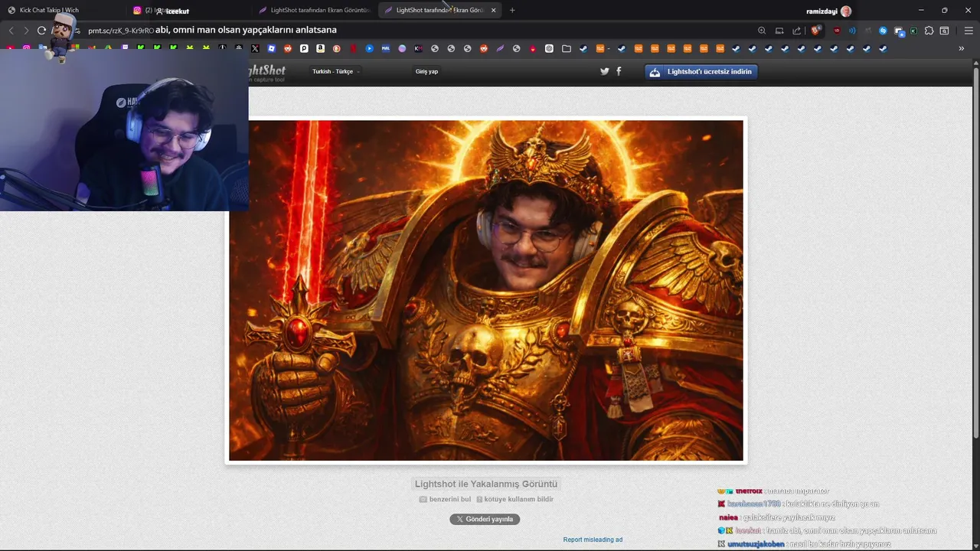Click Giriş yap sign-in link
980x551 pixels.
(x=426, y=71)
